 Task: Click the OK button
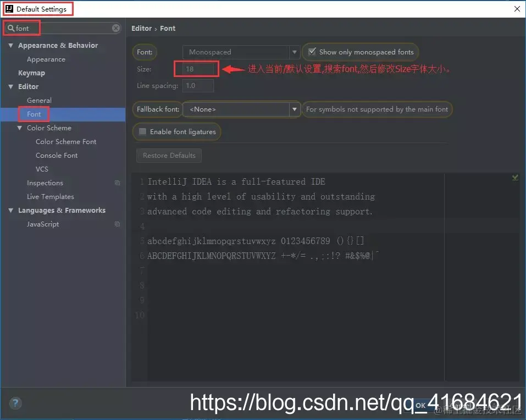tap(420, 405)
